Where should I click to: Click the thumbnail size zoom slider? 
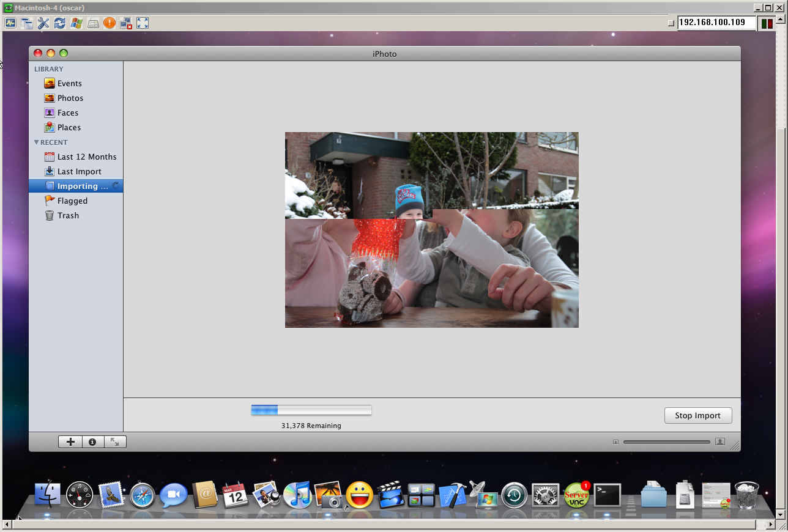pos(666,441)
